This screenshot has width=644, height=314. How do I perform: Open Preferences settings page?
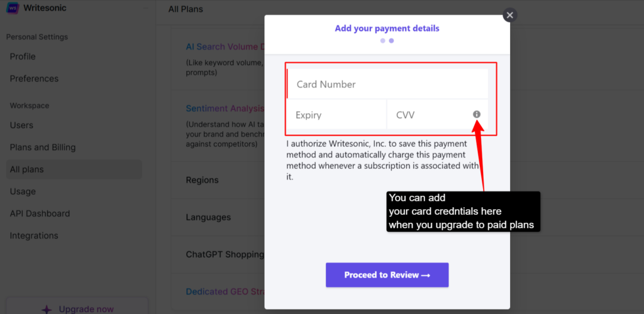[34, 78]
